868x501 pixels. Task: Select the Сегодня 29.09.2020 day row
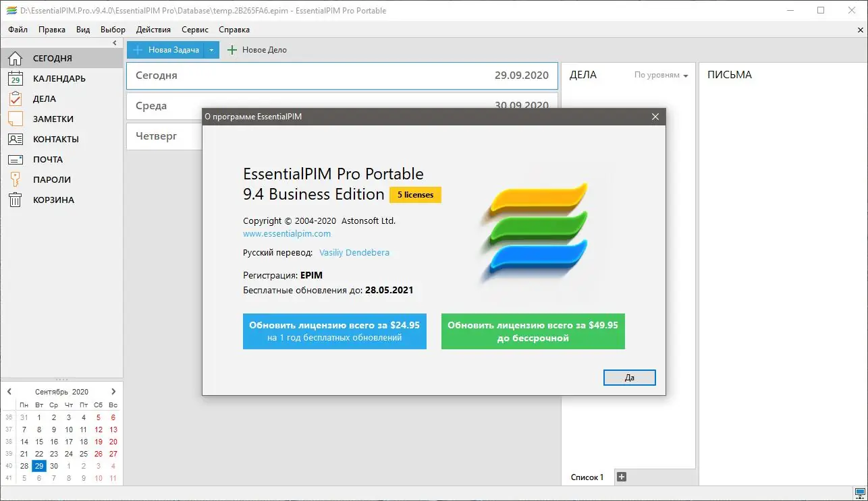(342, 76)
